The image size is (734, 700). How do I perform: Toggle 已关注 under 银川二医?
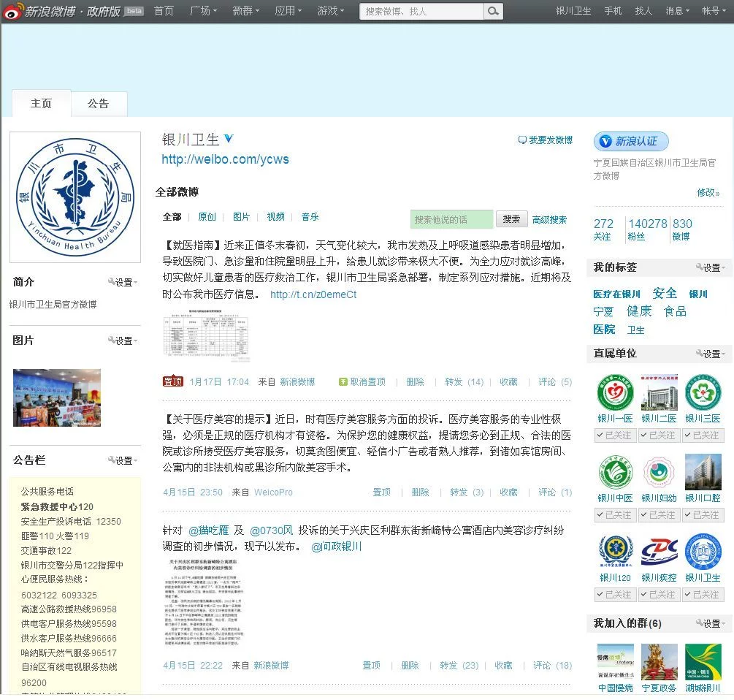[658, 435]
